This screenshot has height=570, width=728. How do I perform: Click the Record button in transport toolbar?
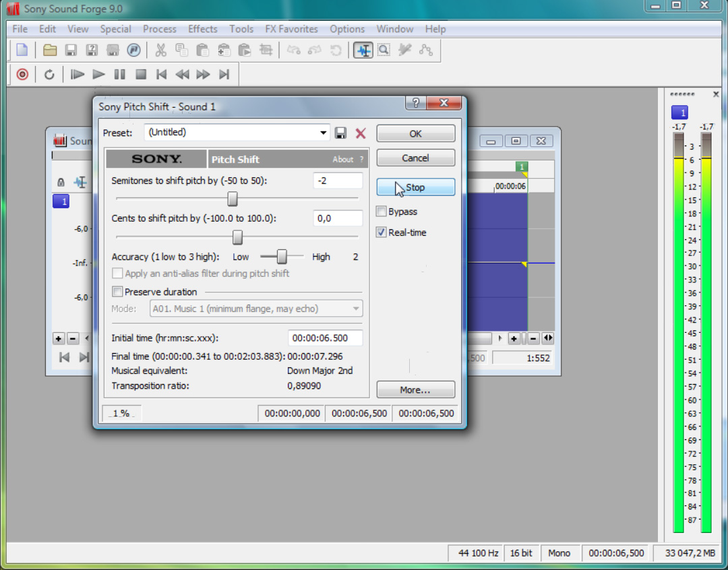(x=22, y=75)
